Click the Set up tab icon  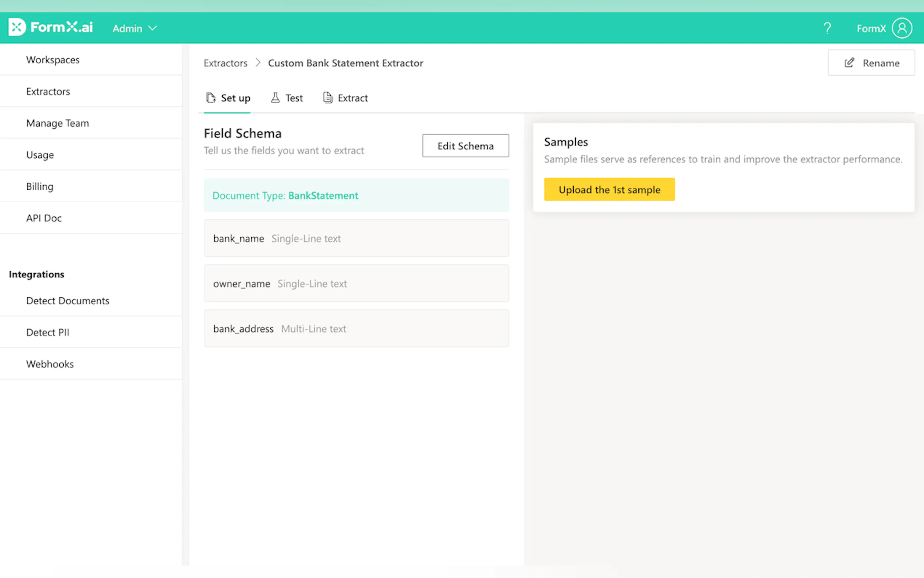tap(211, 98)
